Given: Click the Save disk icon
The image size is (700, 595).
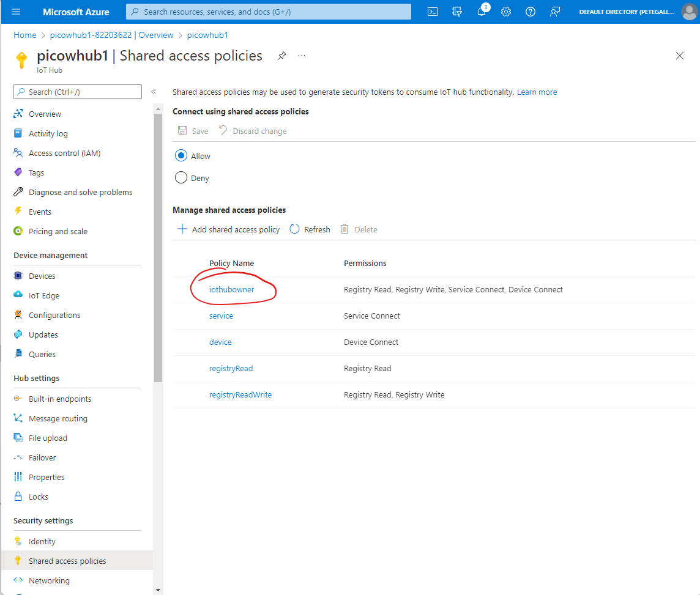Looking at the screenshot, I should (x=182, y=131).
